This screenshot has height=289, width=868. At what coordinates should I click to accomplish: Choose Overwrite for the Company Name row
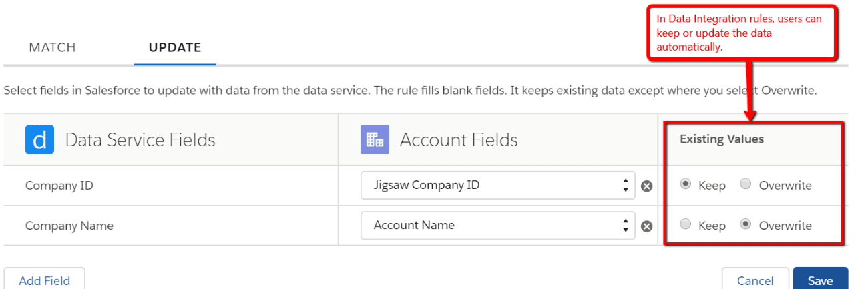tap(746, 225)
